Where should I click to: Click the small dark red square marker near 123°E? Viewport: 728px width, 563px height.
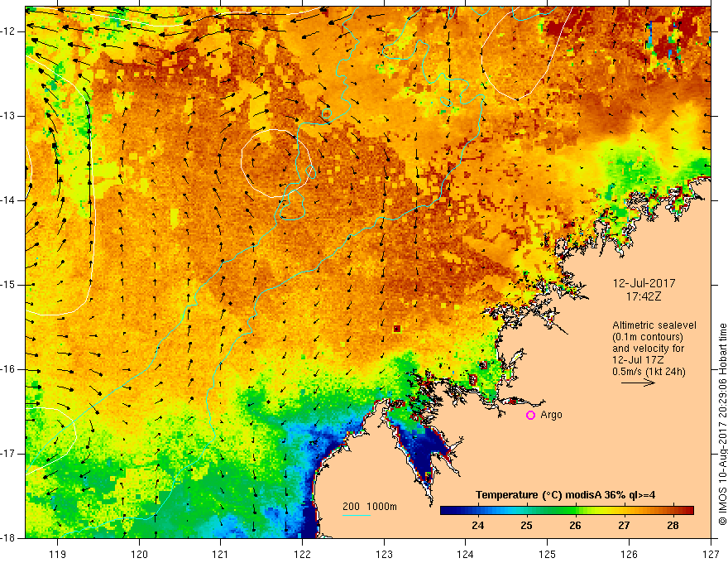[397, 329]
